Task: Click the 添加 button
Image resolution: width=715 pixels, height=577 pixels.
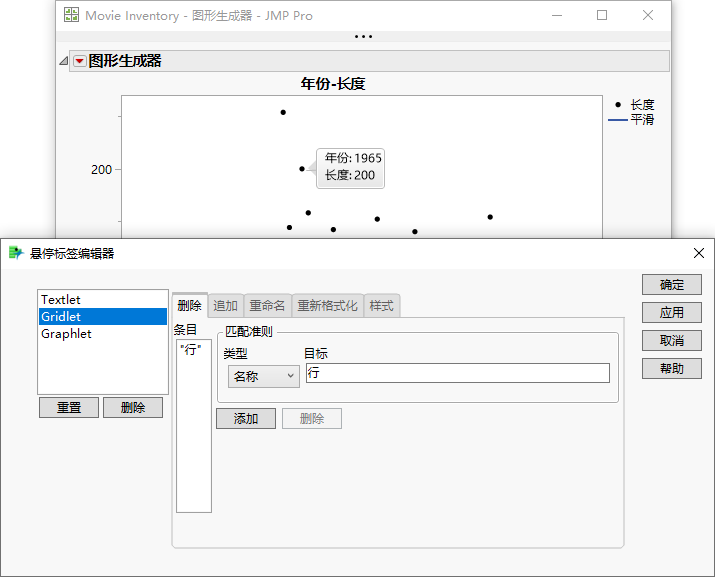Action: tap(246, 418)
